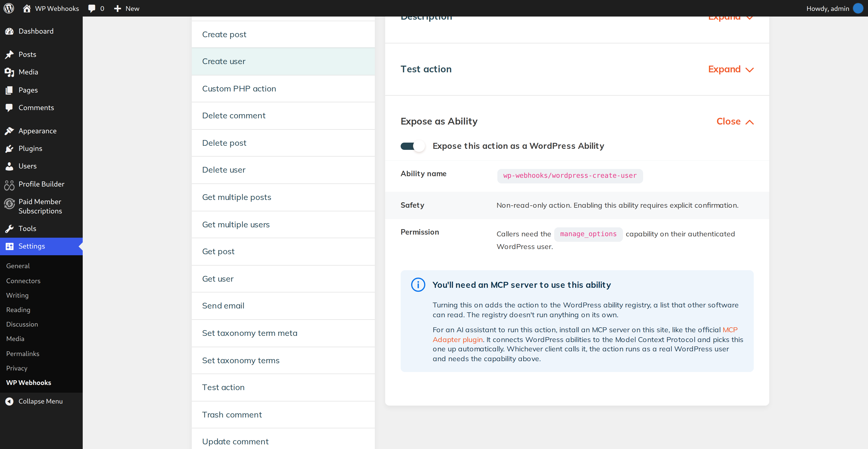Viewport: 868px width, 449px height.
Task: Click the Comments speech bubble sidebar icon
Action: click(9, 108)
